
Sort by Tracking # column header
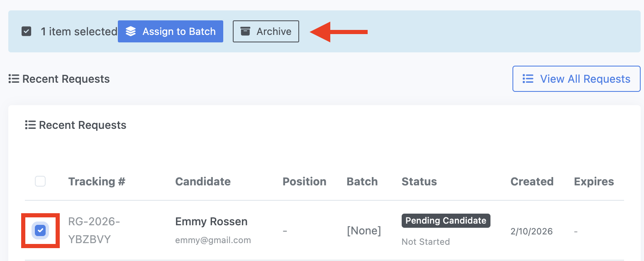97,182
